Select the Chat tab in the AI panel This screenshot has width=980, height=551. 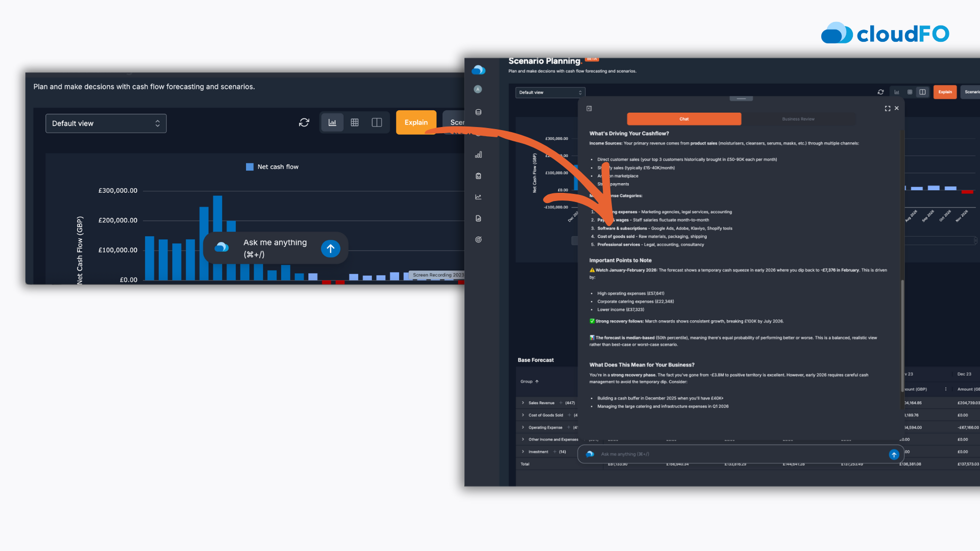coord(684,119)
